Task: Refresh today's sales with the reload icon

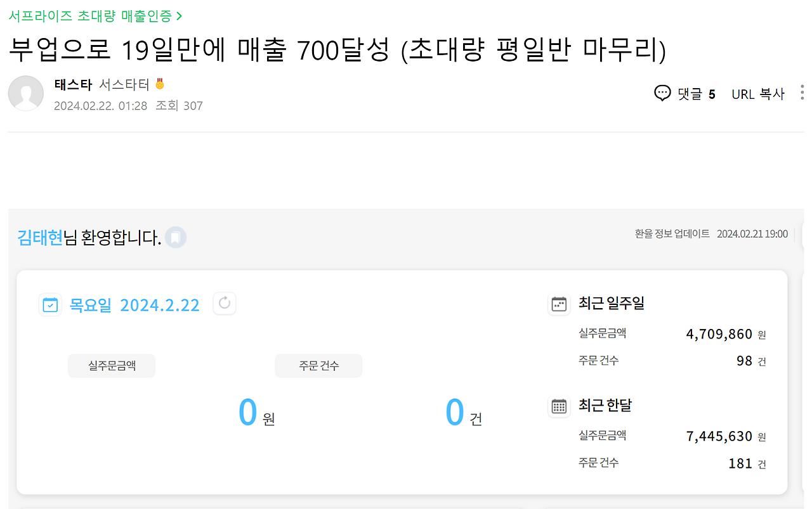Action: [x=225, y=304]
